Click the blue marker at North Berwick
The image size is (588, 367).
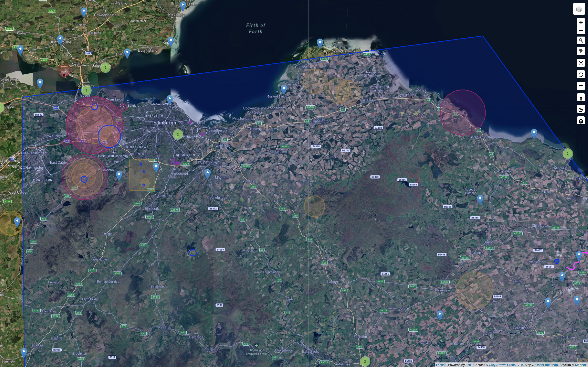click(320, 43)
